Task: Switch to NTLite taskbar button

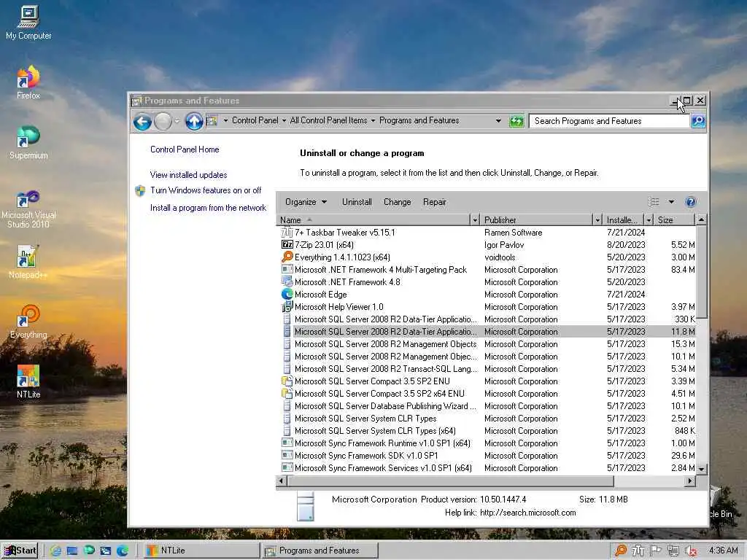Action: tap(200, 551)
